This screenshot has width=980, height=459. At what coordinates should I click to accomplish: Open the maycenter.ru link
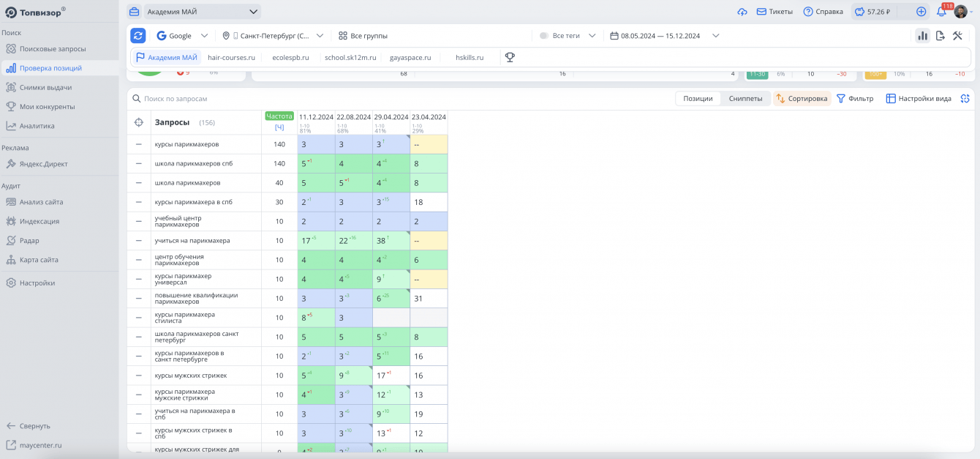pyautogui.click(x=40, y=444)
